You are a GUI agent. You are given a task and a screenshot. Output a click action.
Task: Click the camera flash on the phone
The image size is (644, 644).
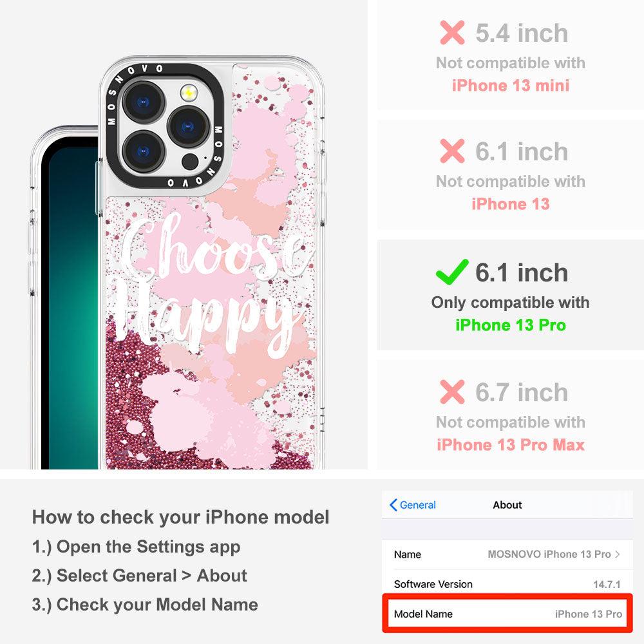coord(189,93)
